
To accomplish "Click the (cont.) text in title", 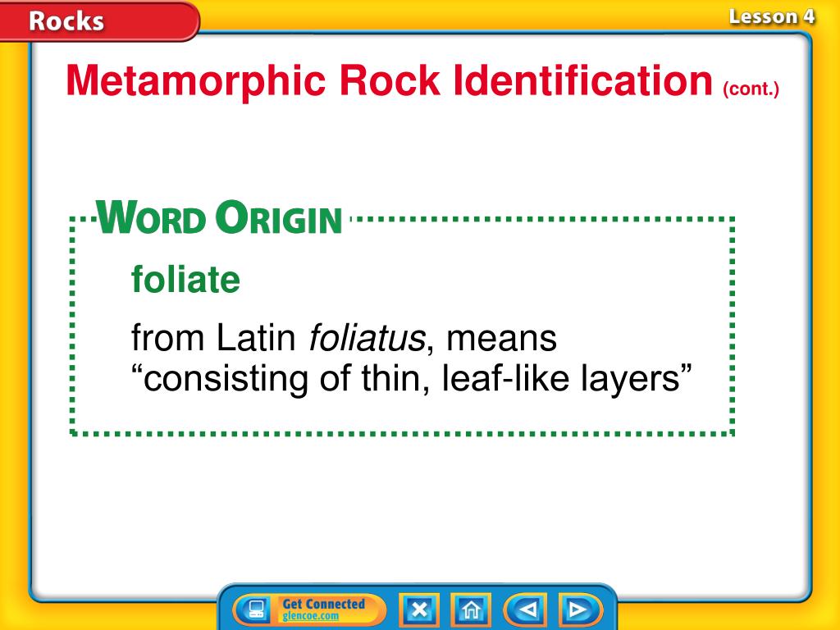I will pos(751,89).
